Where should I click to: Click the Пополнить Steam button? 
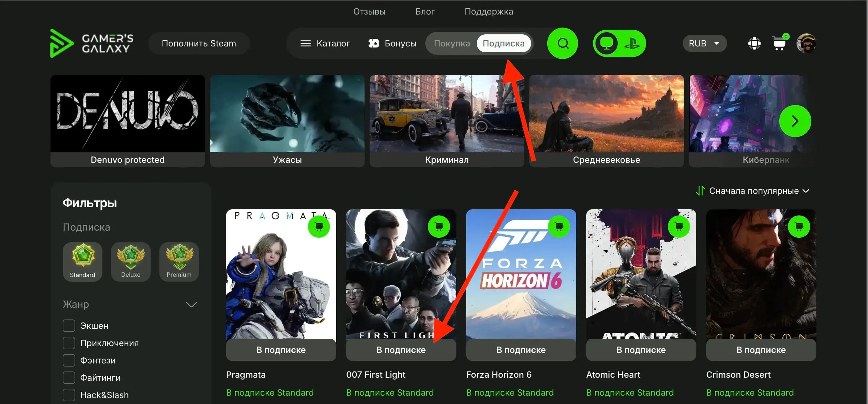199,44
